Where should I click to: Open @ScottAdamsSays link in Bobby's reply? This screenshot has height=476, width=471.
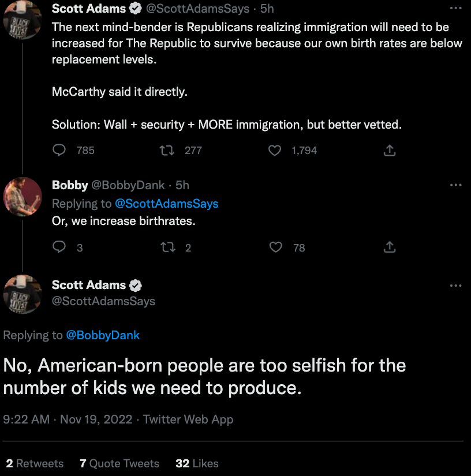[x=167, y=204]
